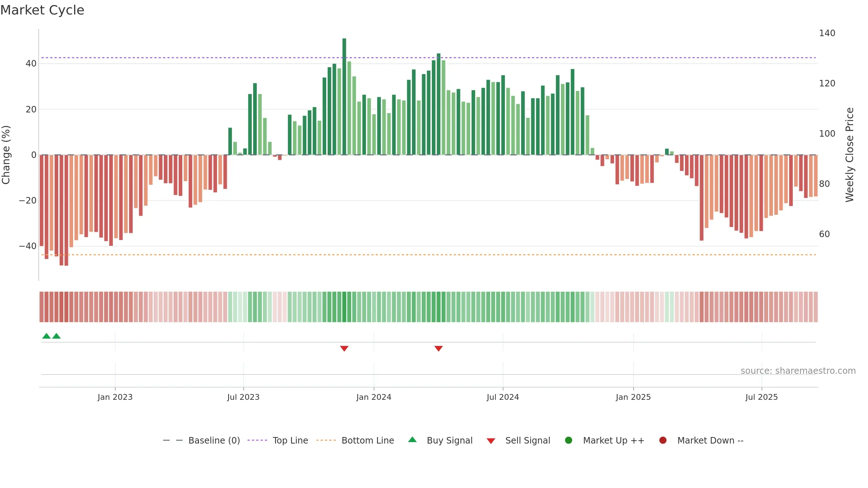The width and height of the screenshot is (868, 488).
Task: Click the Jul 2025 axis label
Action: [x=762, y=397]
